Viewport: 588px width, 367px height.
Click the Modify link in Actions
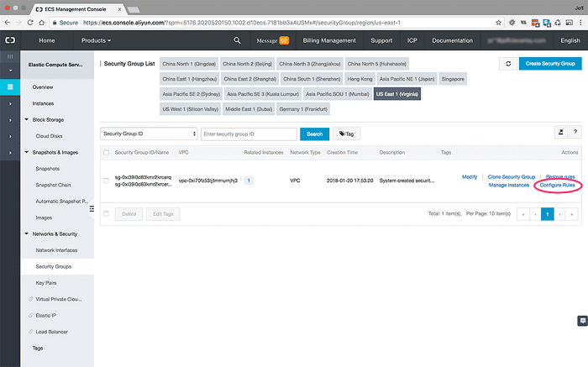click(x=470, y=177)
